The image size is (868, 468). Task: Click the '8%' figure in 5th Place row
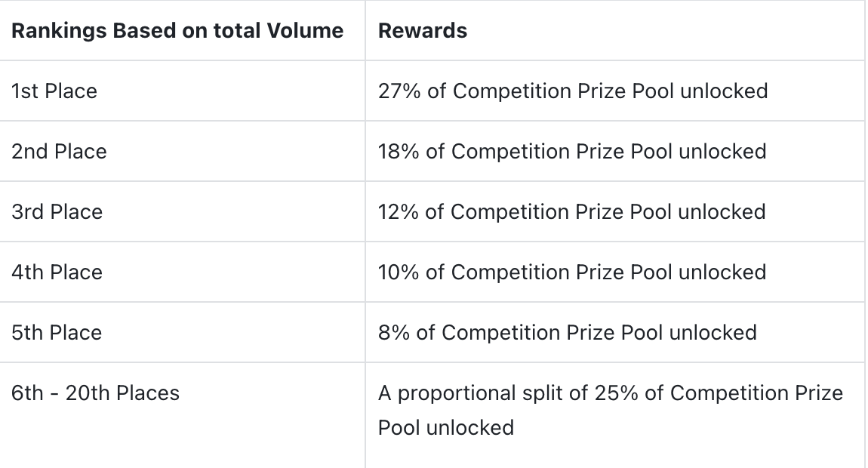pos(394,332)
